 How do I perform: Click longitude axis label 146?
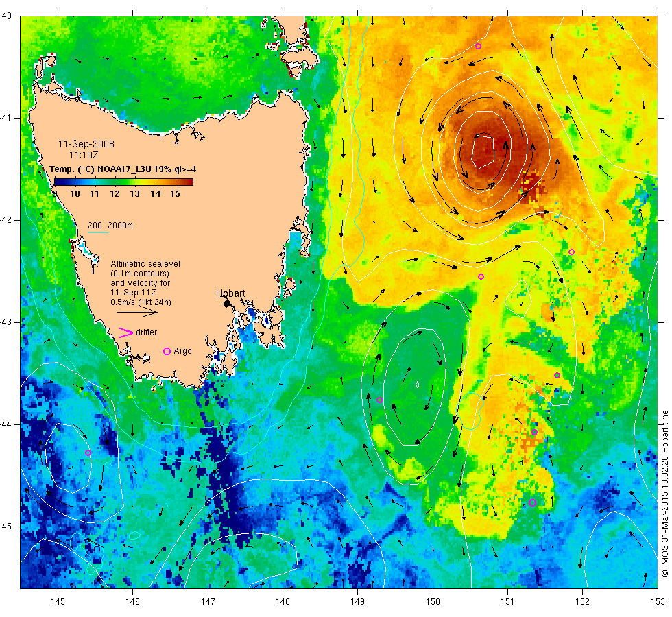tap(133, 602)
